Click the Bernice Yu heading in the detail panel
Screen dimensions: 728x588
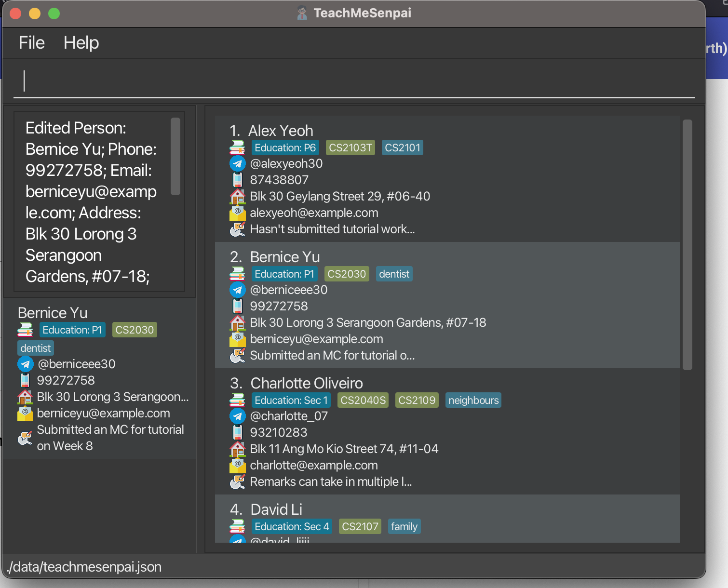click(x=53, y=313)
